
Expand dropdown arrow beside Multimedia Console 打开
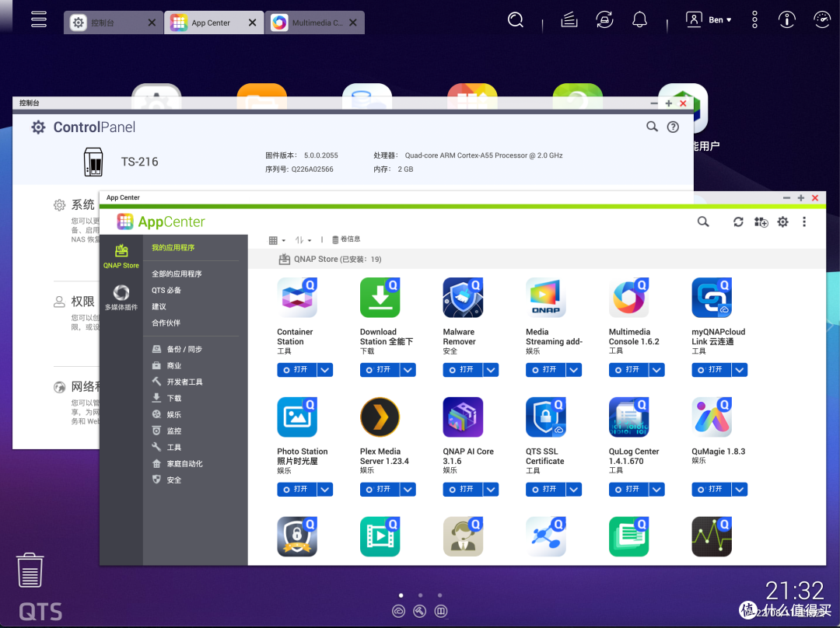pyautogui.click(x=656, y=369)
